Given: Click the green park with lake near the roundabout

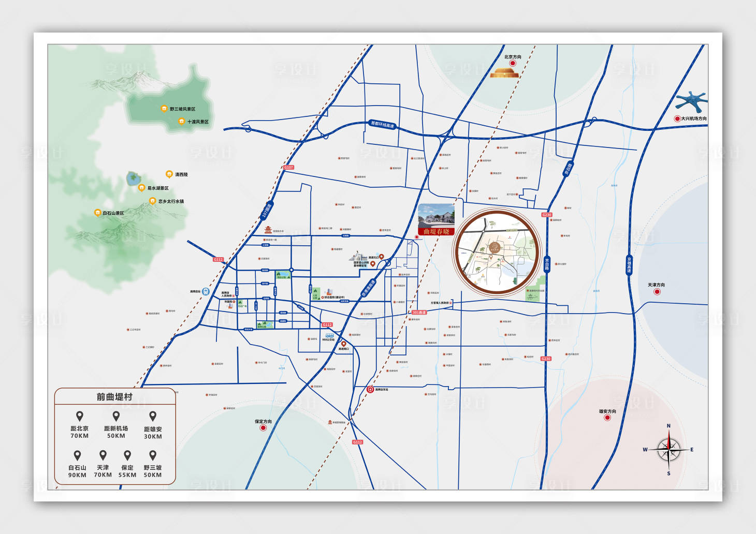Looking at the screenshot, I should [x=282, y=275].
